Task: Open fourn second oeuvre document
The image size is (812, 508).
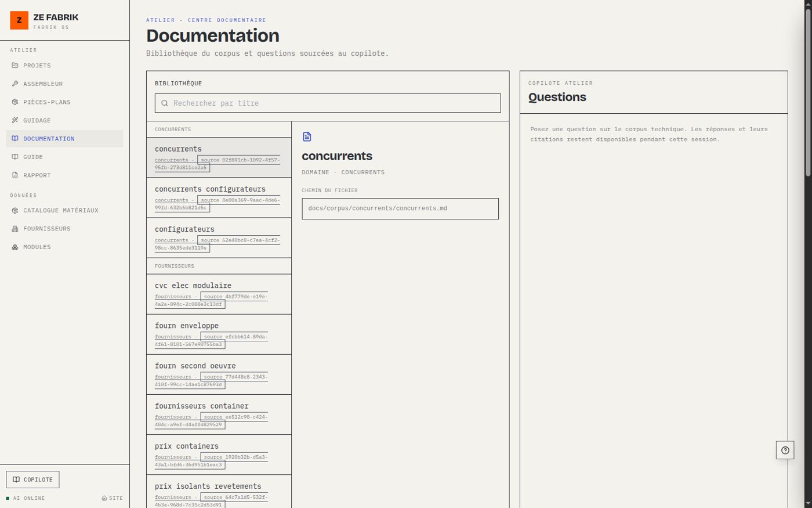Action: tap(219, 374)
